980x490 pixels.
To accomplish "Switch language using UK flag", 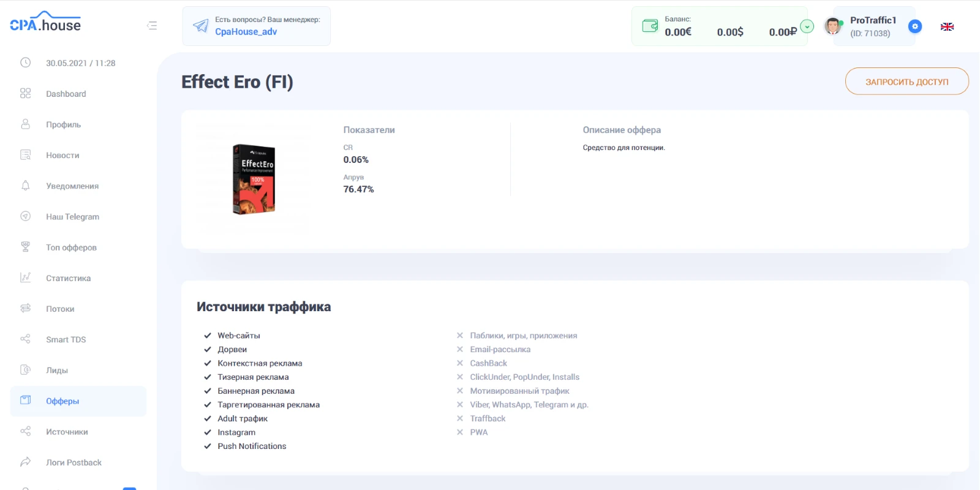I will [948, 26].
